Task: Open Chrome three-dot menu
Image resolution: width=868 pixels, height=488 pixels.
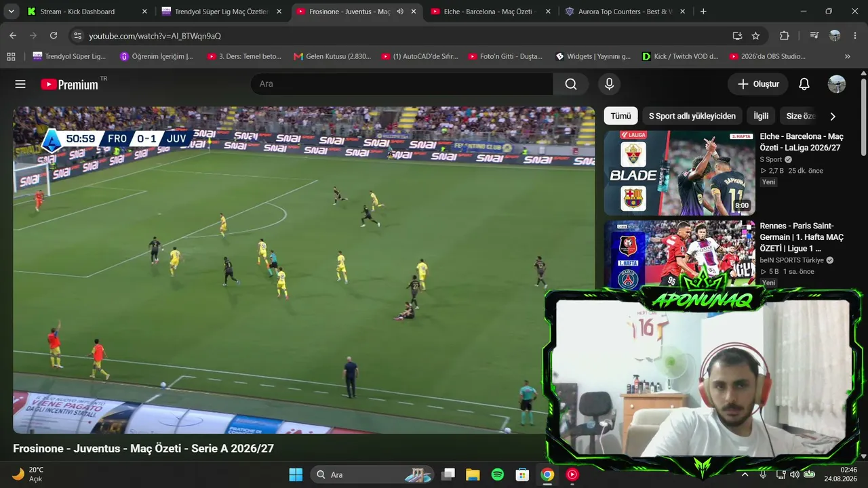Action: tap(854, 35)
